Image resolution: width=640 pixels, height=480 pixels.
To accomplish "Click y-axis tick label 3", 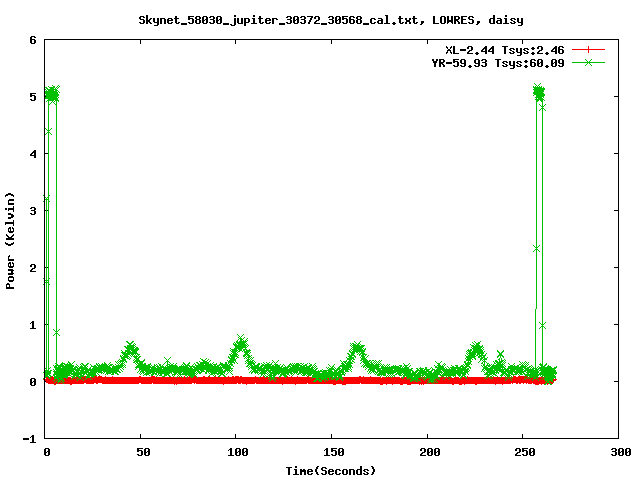I will (x=33, y=211).
